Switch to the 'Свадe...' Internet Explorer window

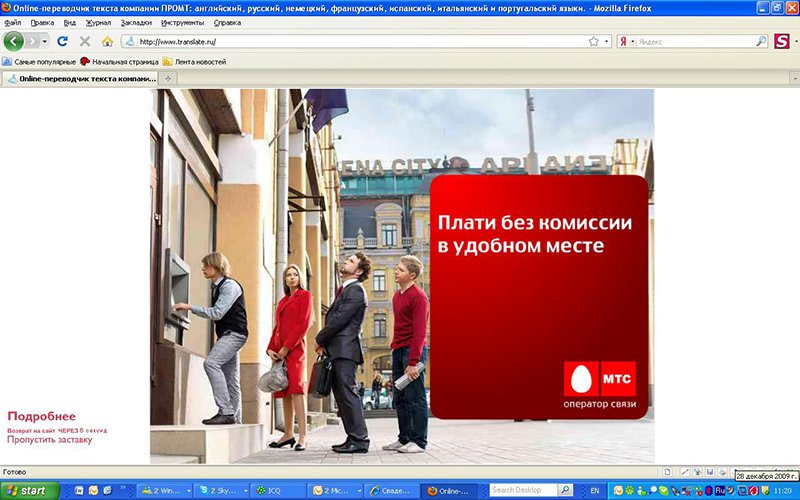pyautogui.click(x=393, y=490)
